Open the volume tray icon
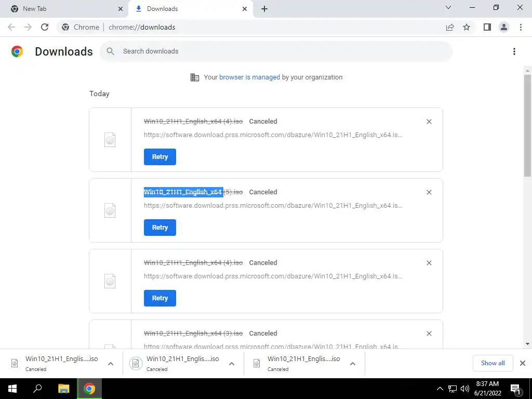This screenshot has width=532, height=399. [x=465, y=389]
